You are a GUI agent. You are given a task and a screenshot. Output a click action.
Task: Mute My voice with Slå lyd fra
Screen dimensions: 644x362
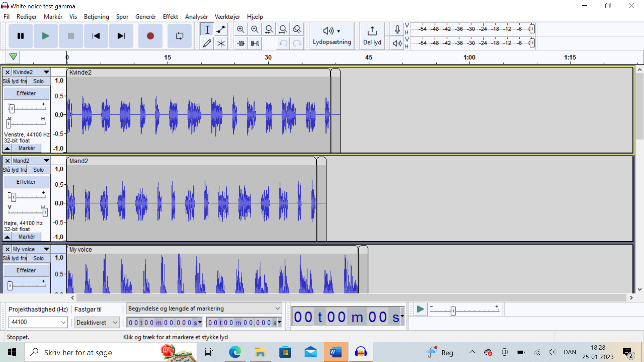(x=15, y=258)
